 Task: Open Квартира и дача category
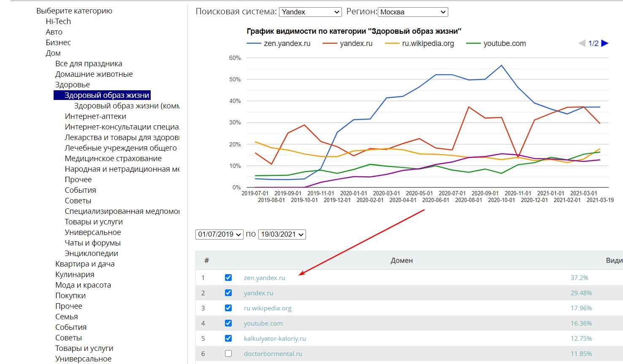point(85,264)
